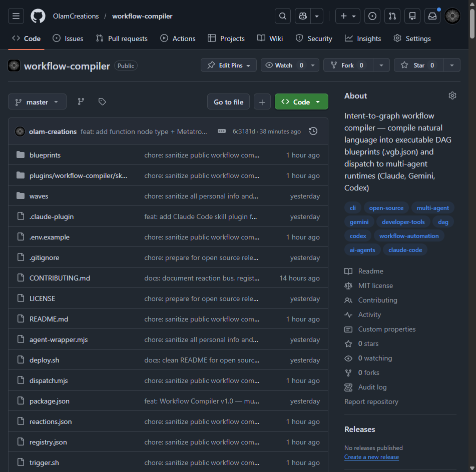This screenshot has height=472, width=476.
Task: Click the Fork button
Action: click(x=348, y=65)
